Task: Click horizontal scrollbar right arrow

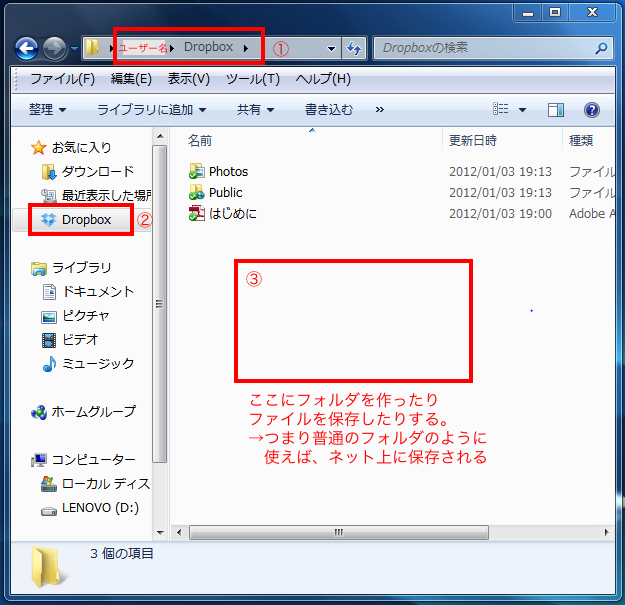Action: (x=606, y=532)
